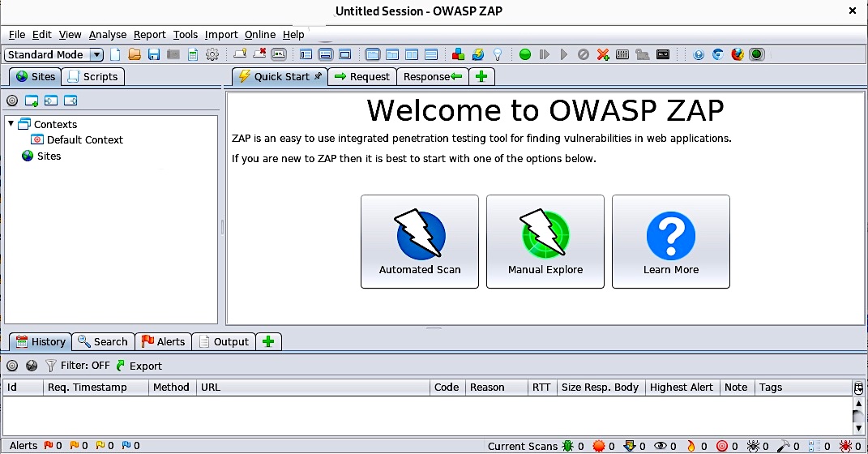Click the blue question mark help icon
The height and width of the screenshot is (454, 868).
click(699, 54)
